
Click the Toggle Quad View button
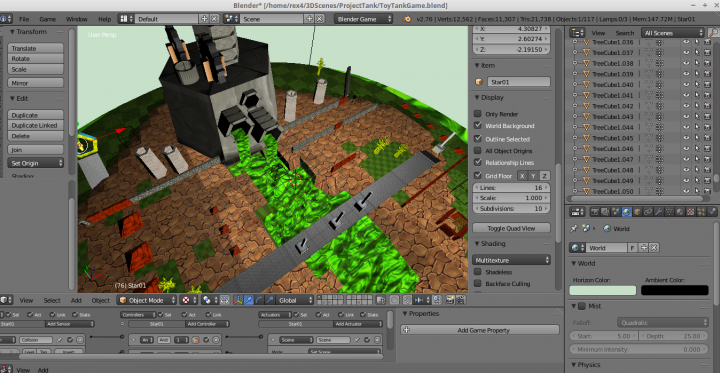pos(511,228)
